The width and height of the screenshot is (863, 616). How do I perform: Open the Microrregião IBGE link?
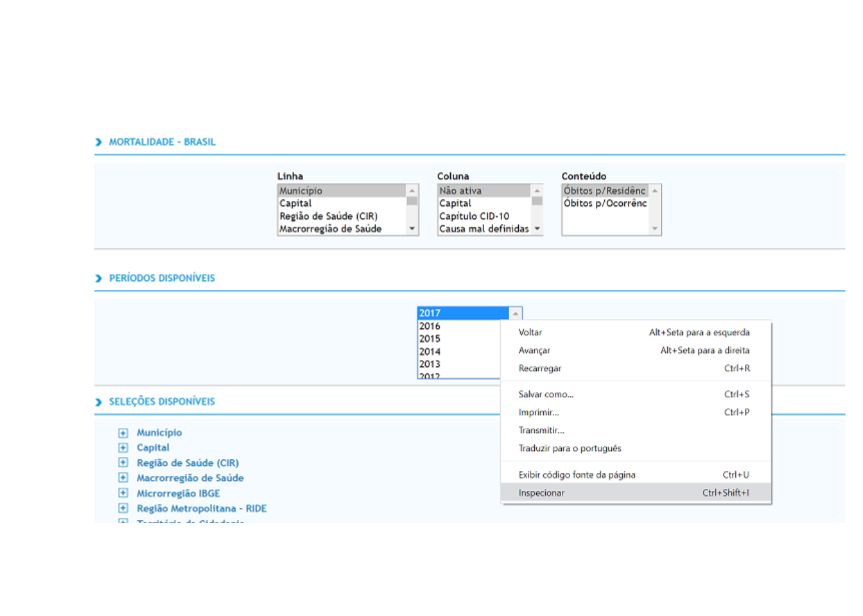tap(178, 493)
